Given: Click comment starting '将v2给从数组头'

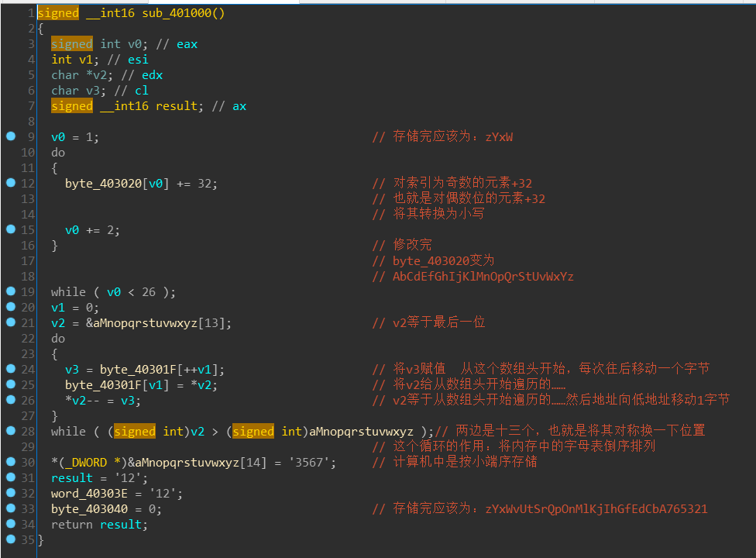Looking at the screenshot, I should click(469, 384).
